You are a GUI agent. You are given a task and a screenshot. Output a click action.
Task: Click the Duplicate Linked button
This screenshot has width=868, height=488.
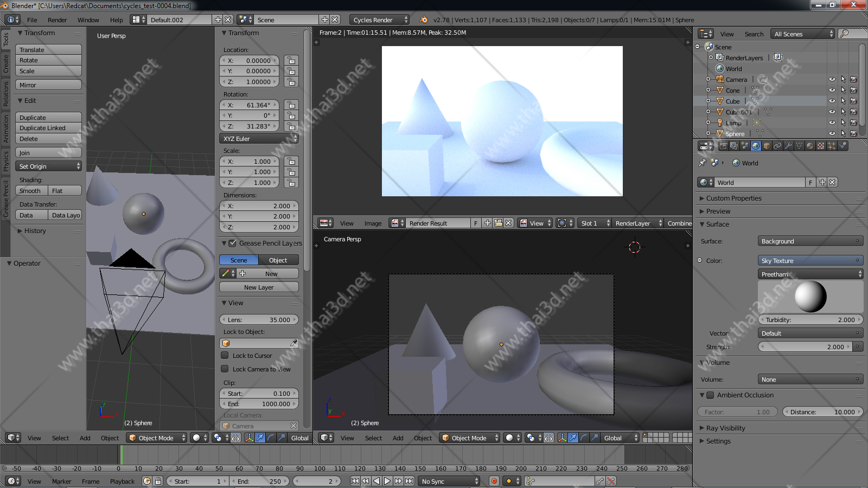coord(49,128)
